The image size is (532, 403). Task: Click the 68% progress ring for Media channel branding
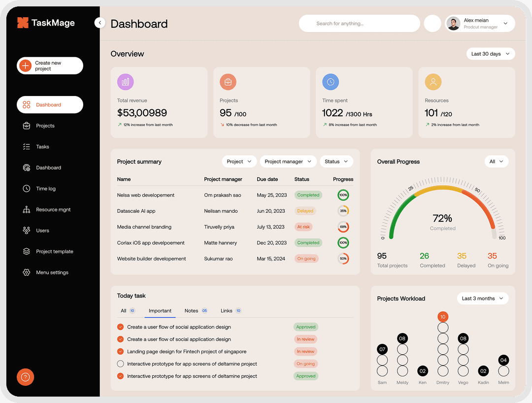(x=343, y=227)
